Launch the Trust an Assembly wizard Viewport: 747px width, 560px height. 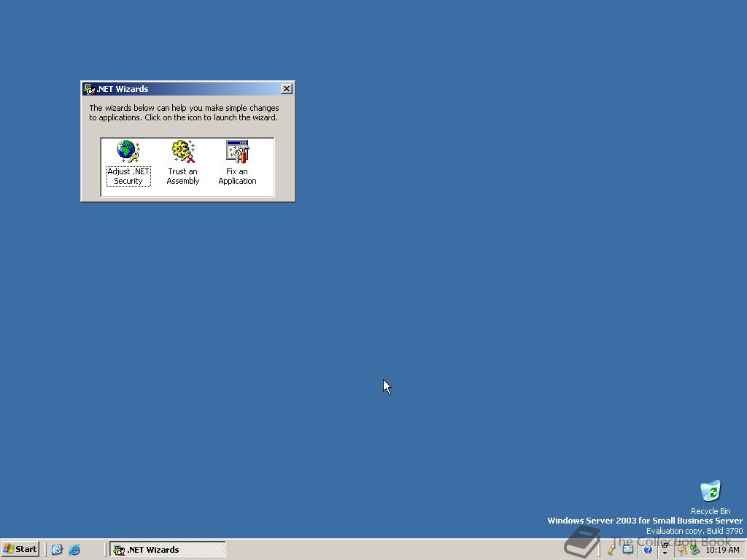coord(182,163)
